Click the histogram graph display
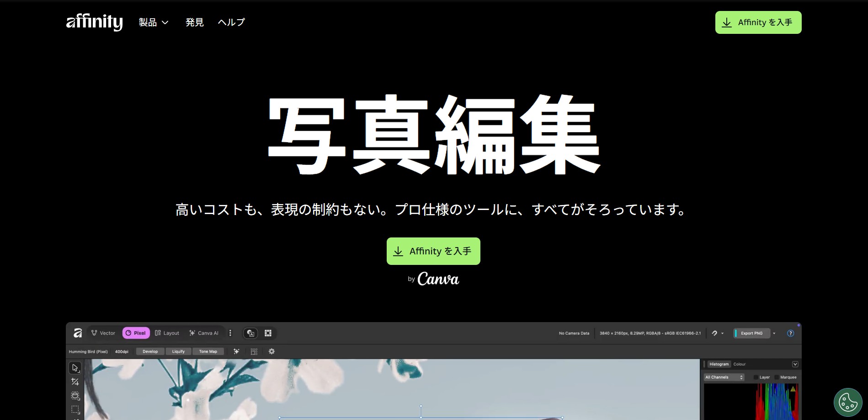The height and width of the screenshot is (420, 868). click(x=751, y=402)
